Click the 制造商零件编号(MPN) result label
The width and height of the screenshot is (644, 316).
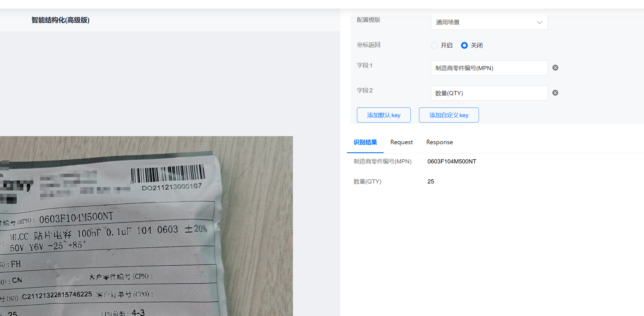[382, 161]
